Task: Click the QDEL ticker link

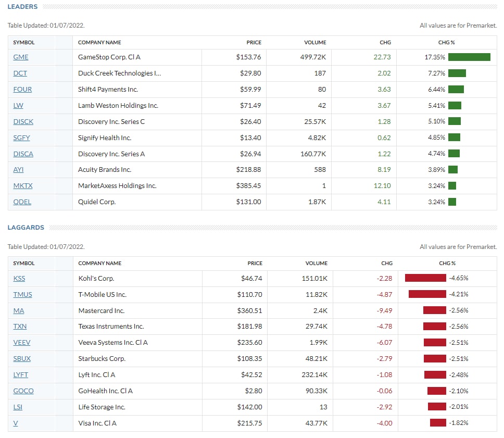Action: point(22,202)
